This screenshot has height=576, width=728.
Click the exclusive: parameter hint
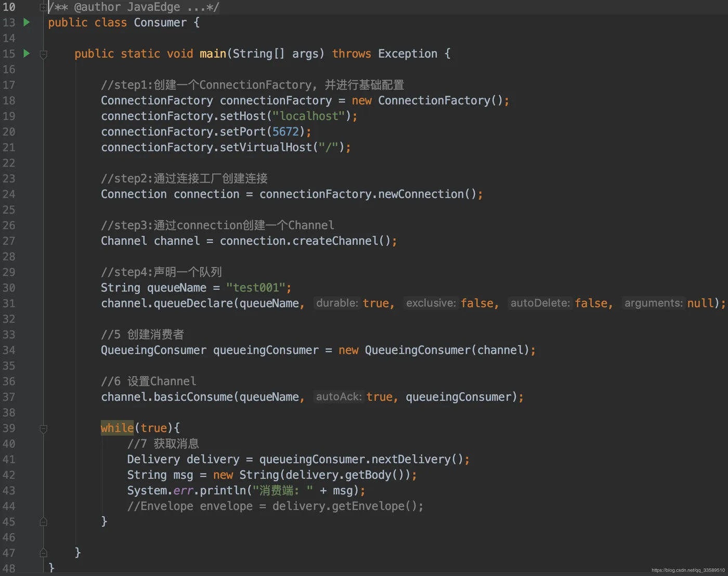click(x=431, y=303)
